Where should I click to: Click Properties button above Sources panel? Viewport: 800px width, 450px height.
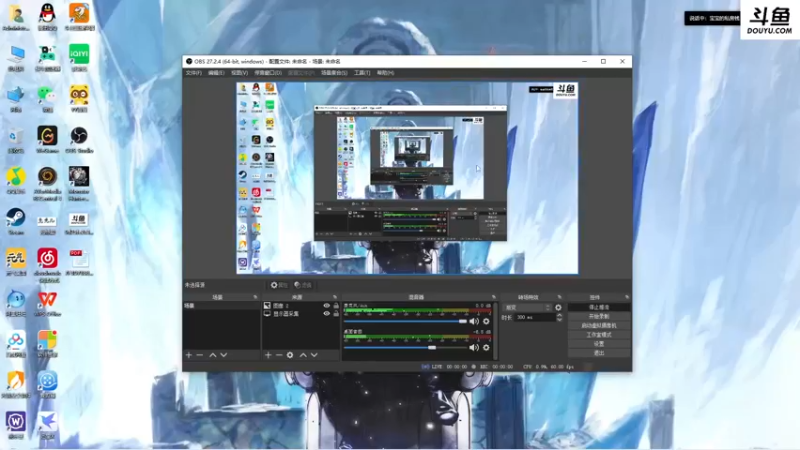point(279,285)
